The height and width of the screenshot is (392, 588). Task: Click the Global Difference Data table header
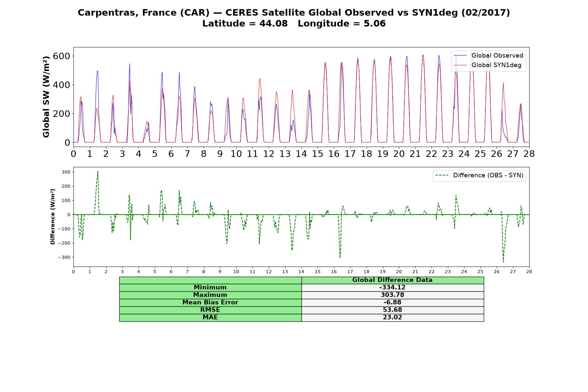point(393,280)
